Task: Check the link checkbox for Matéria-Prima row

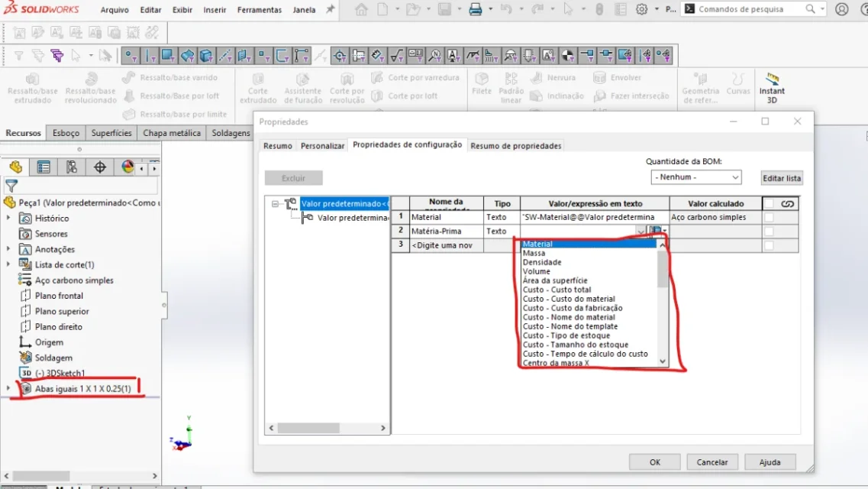Action: point(768,231)
